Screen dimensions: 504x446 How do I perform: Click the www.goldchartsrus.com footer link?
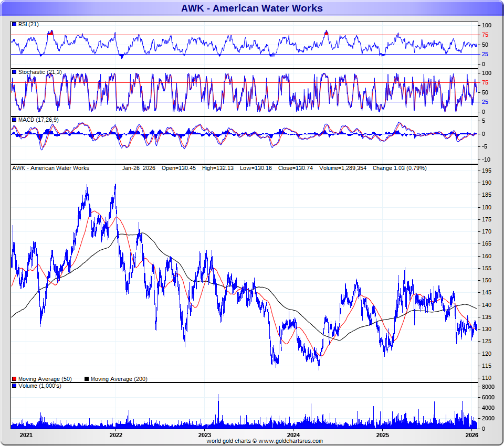point(290,441)
